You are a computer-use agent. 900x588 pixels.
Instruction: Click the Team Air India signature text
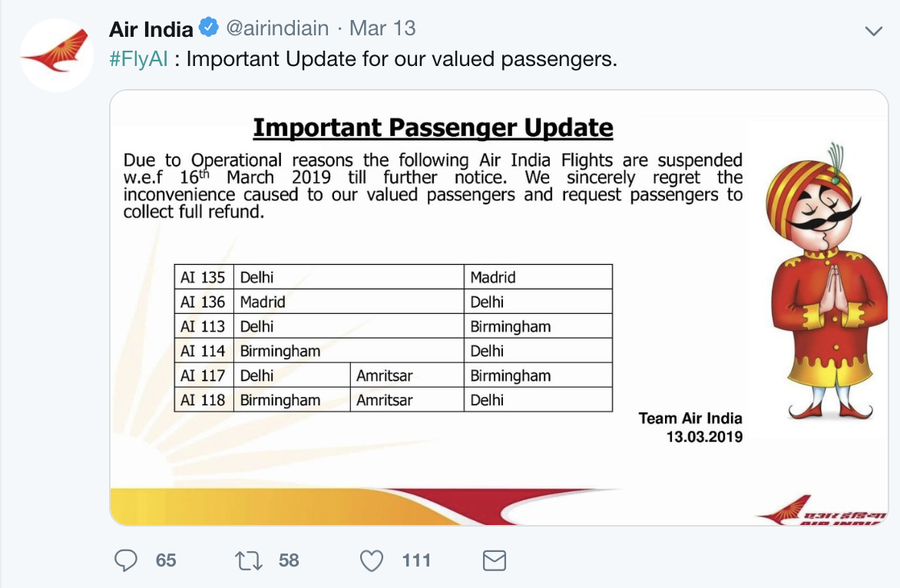690,418
